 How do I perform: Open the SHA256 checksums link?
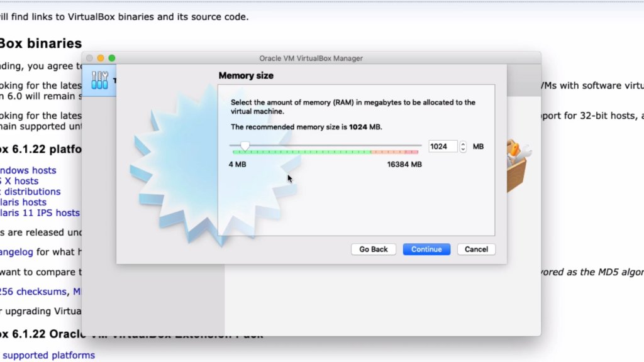point(33,292)
